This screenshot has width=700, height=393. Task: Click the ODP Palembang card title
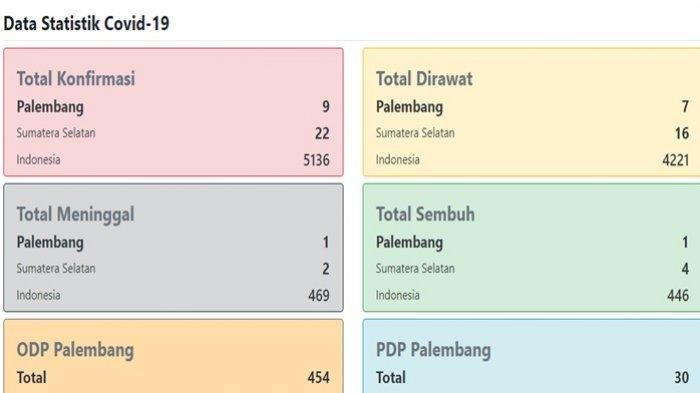(75, 350)
